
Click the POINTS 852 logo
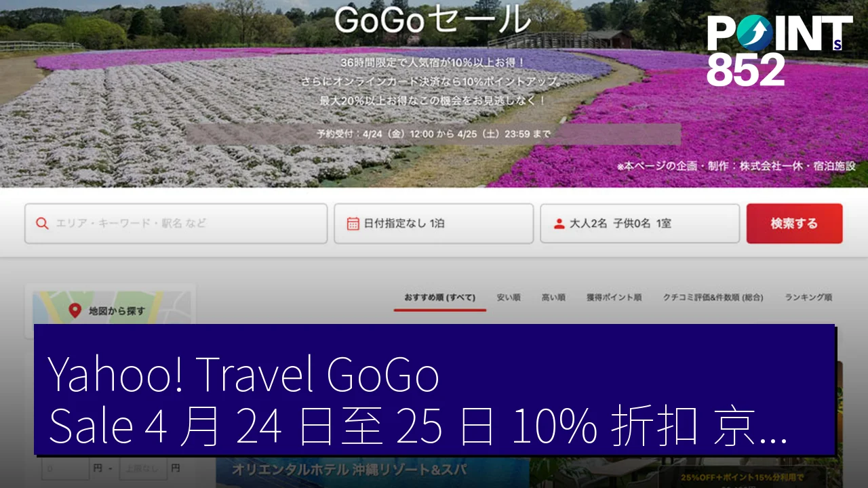(778, 51)
